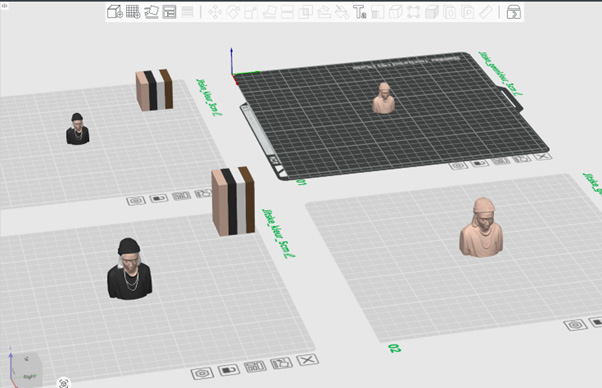Click the horizontal lines toolbar icon
602x388 pixels.
187,12
